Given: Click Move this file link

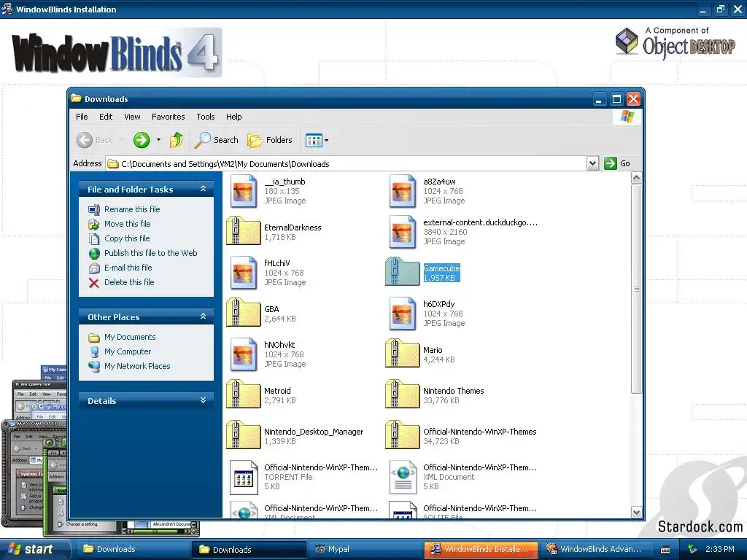Looking at the screenshot, I should pyautogui.click(x=127, y=224).
